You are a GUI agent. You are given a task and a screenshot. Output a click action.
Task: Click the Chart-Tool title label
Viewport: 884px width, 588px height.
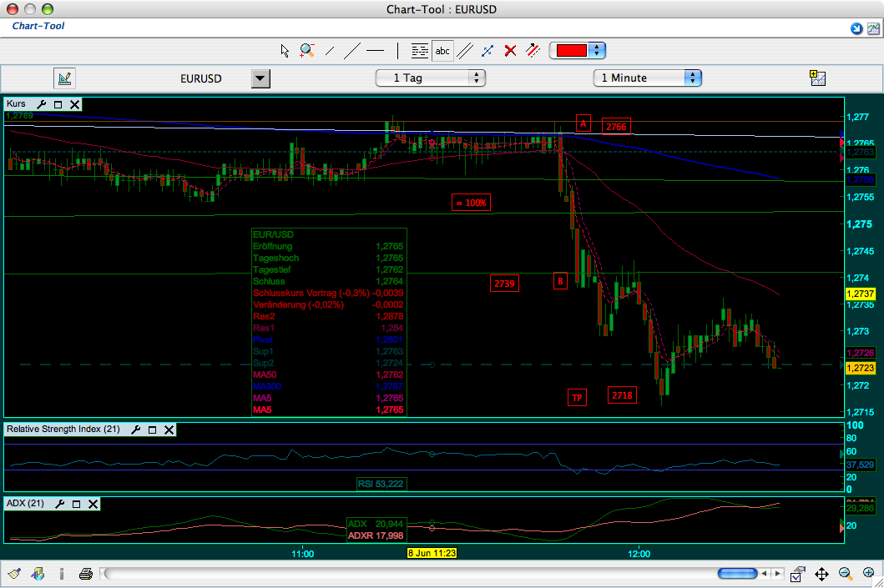coord(38,27)
